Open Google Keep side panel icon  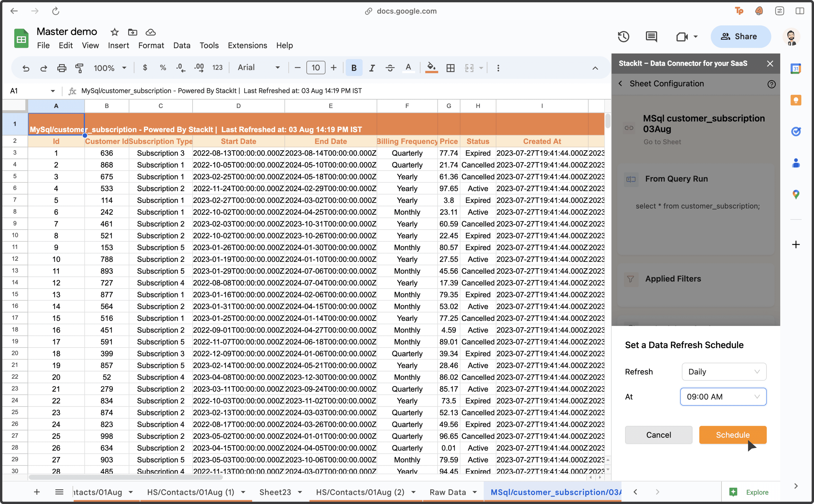(796, 100)
